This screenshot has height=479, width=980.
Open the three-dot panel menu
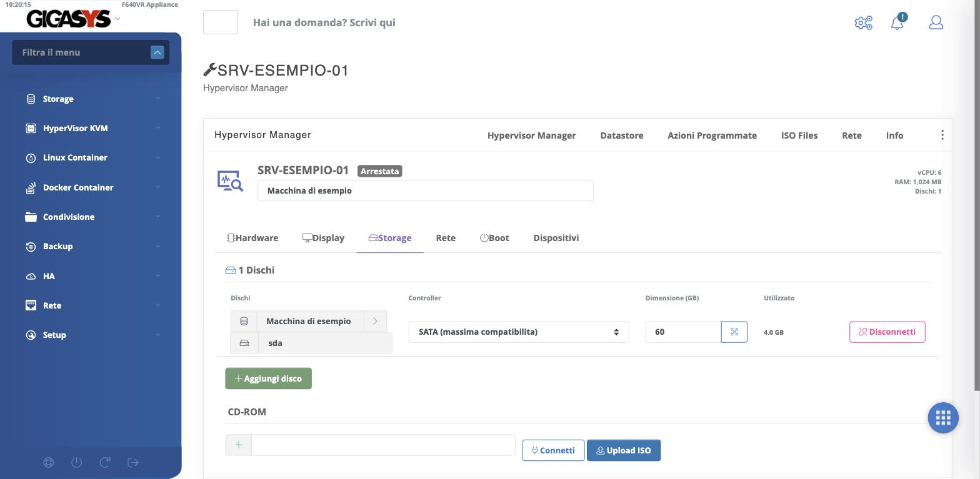tap(942, 135)
